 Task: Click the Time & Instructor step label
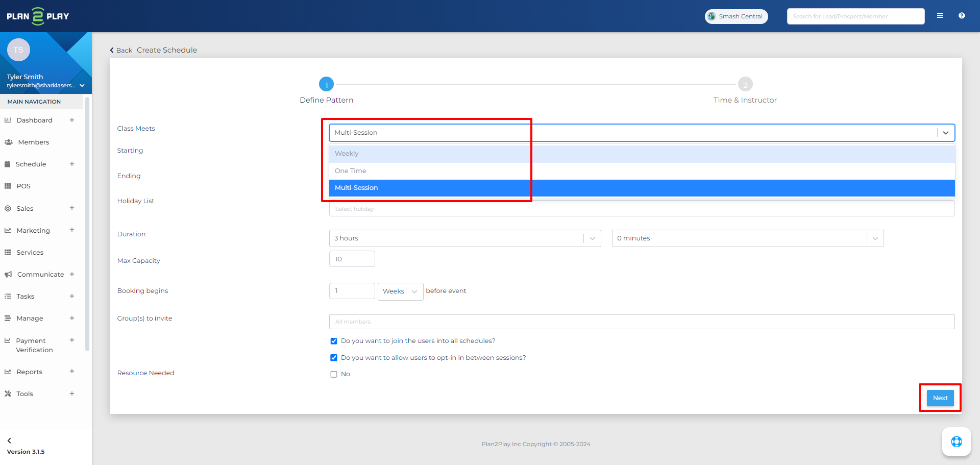click(x=745, y=100)
